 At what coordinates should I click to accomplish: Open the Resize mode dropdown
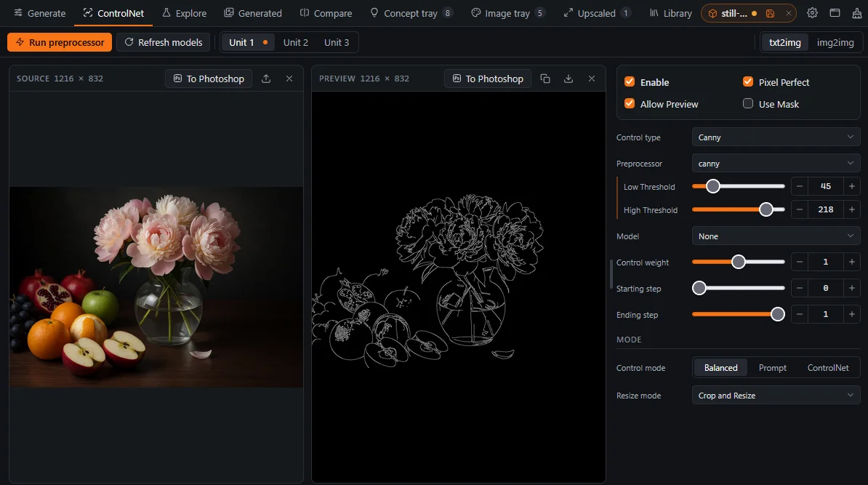(x=776, y=396)
